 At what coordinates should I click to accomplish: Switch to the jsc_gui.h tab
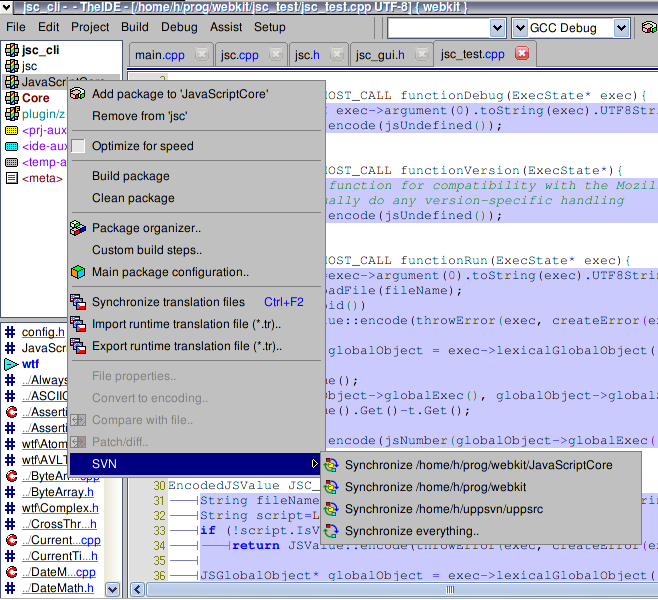click(x=380, y=54)
